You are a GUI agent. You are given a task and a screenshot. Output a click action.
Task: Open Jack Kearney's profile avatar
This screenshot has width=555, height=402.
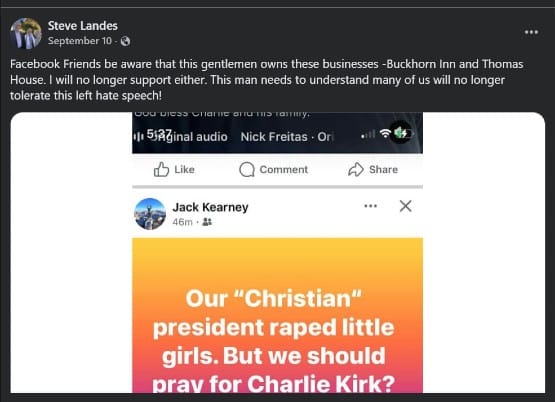point(150,214)
